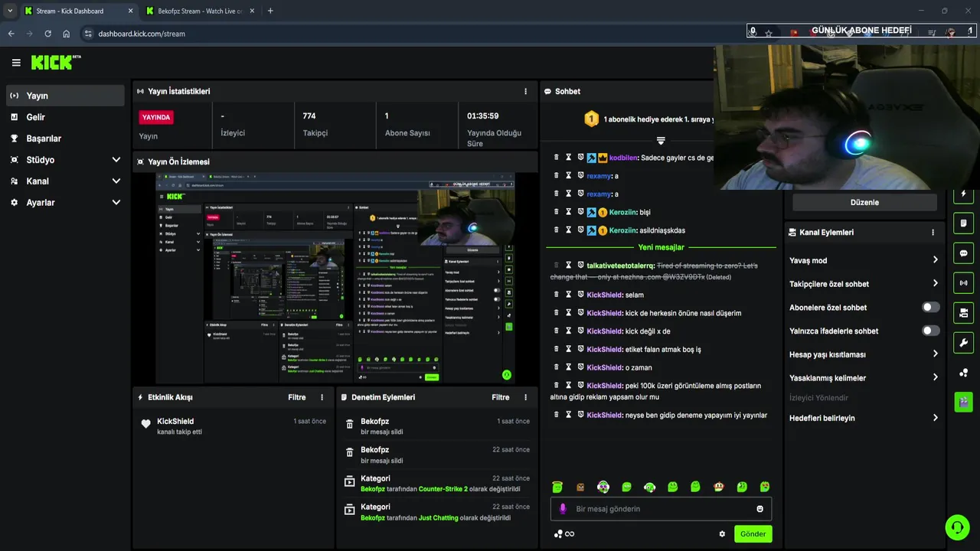
Task: Click the kodbilen username in chat
Action: coord(623,158)
